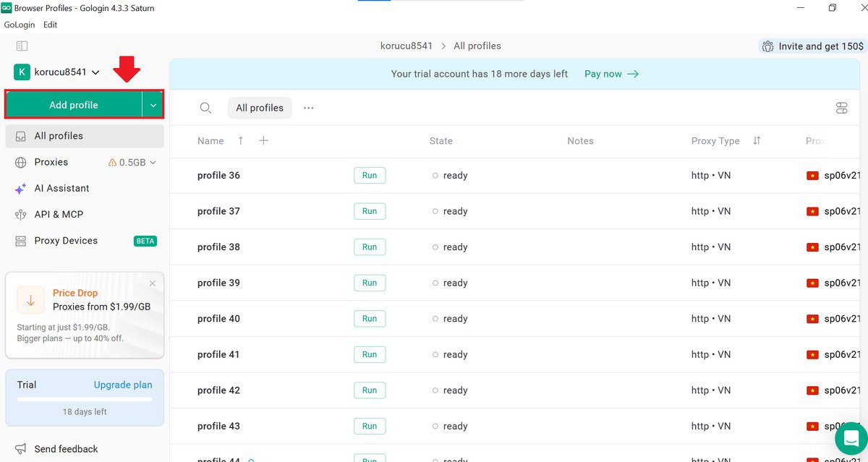
Task: Open the chat support bubble
Action: click(851, 438)
